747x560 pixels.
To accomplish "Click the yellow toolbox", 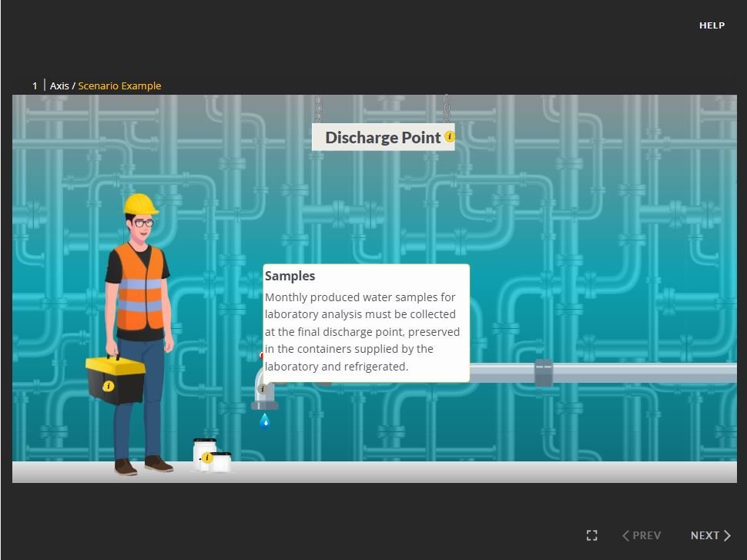I will click(116, 380).
